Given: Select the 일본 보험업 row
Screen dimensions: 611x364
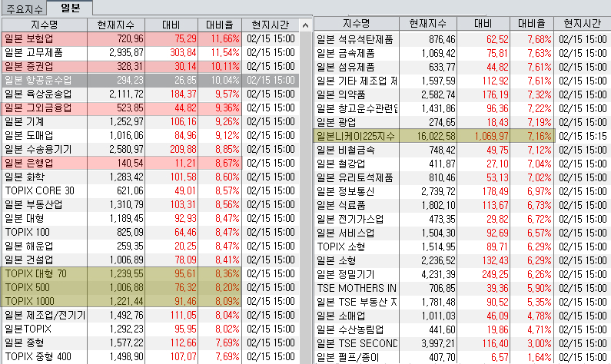Looking at the screenshot, I should pyautogui.click(x=151, y=39).
